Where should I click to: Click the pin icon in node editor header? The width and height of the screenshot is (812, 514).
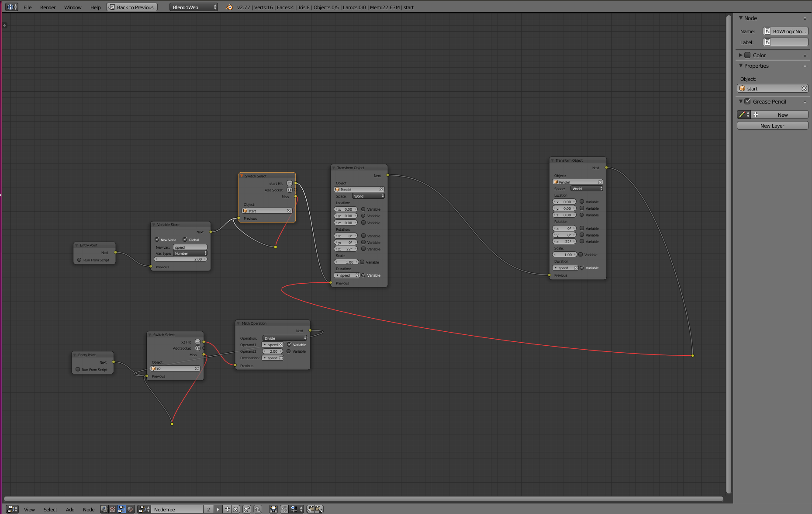point(246,509)
